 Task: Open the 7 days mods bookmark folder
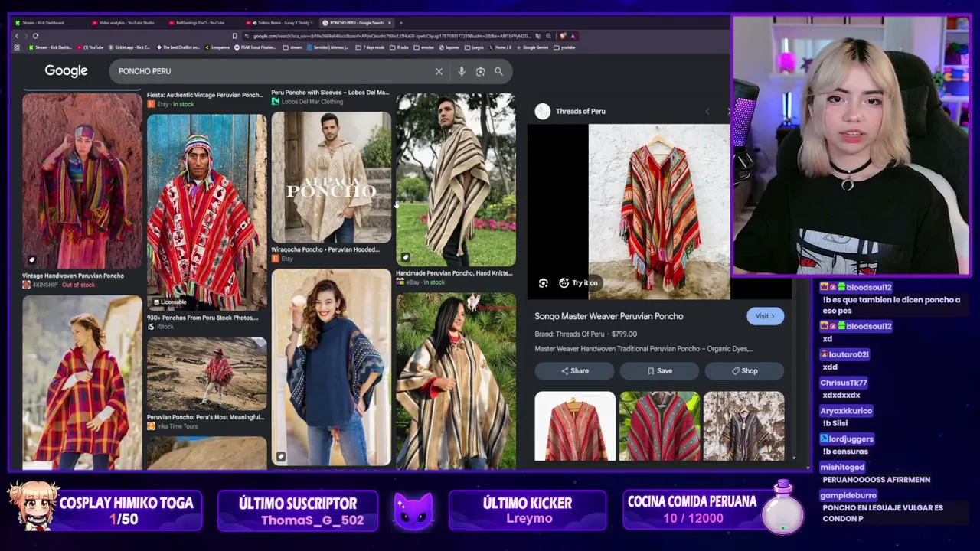click(370, 47)
